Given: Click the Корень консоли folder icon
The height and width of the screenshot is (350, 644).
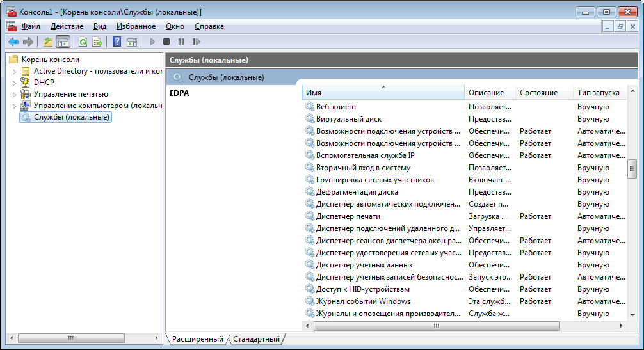Looking at the screenshot, I should point(13,60).
